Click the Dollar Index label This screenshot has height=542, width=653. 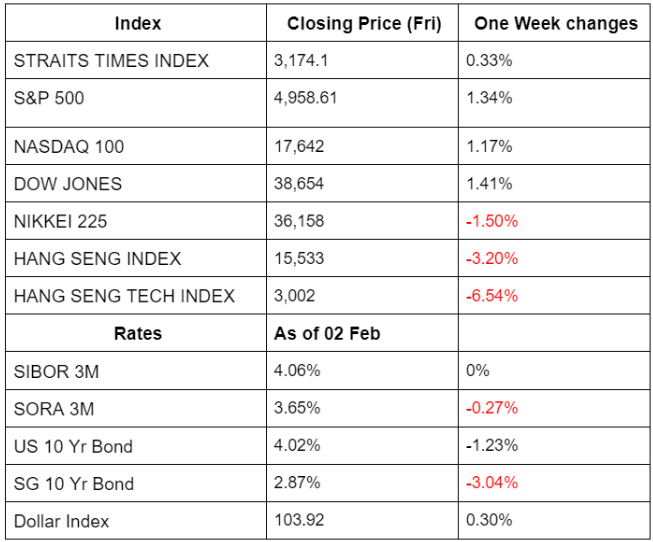[62, 521]
